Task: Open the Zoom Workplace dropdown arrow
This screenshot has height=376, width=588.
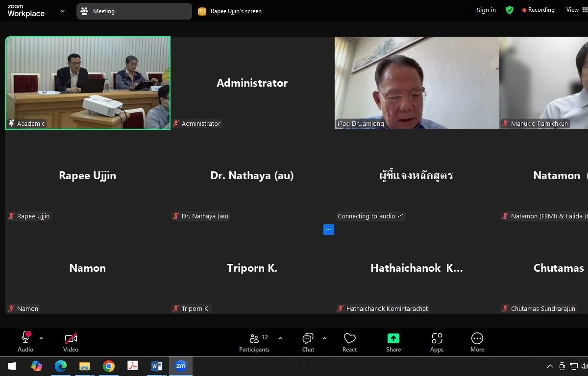Action: tap(62, 11)
